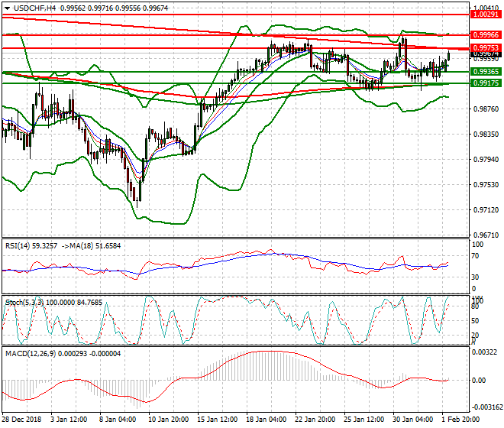The width and height of the screenshot is (504, 428).
Task: Select the 0.99175 green support price label
Action: [486, 83]
